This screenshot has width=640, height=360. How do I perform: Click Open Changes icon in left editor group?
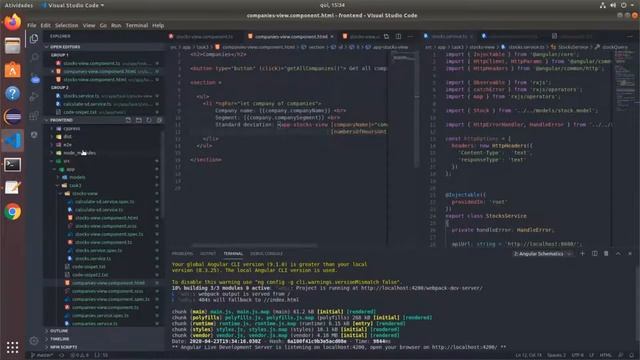tap(387, 36)
